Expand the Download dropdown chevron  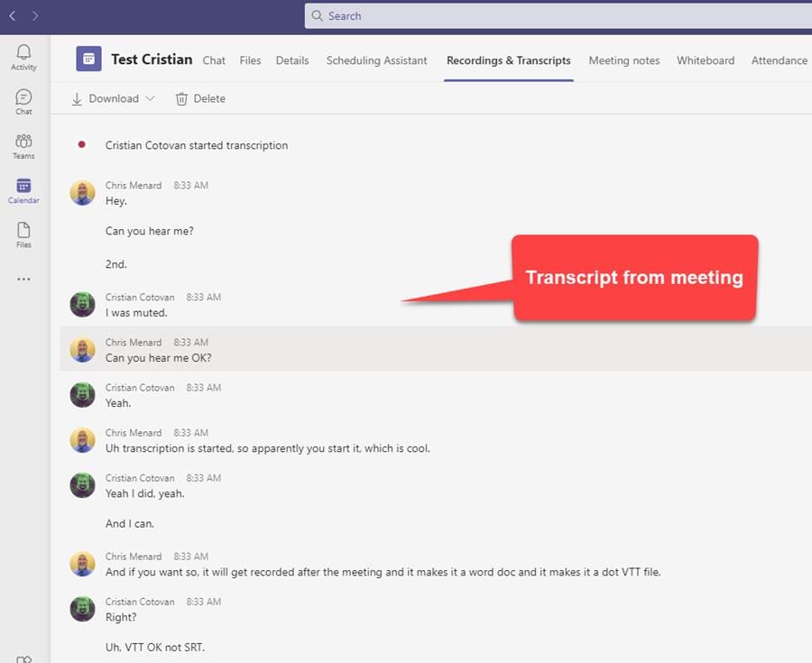(150, 97)
